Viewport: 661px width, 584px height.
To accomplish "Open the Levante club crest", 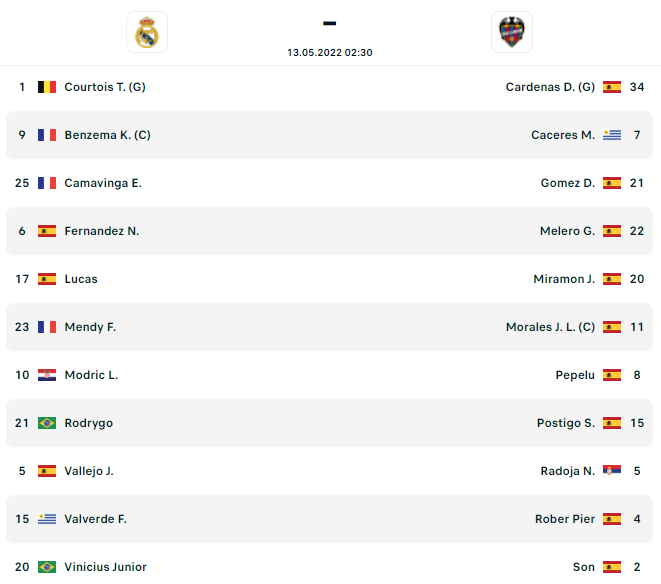I will tap(512, 32).
